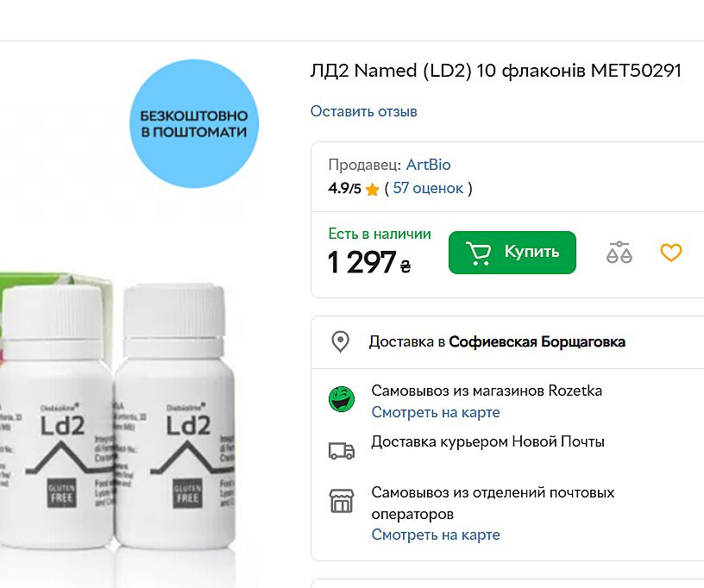Click the cart icon in Купить button

[478, 252]
